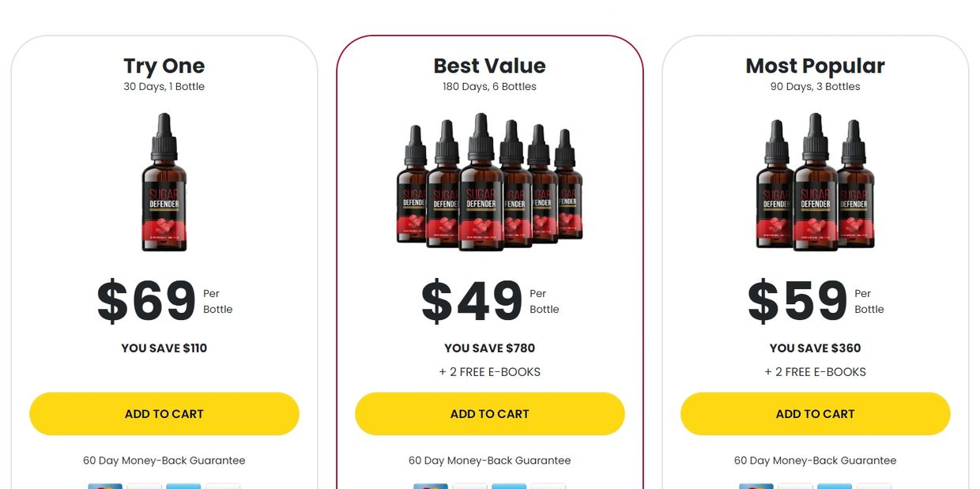Image resolution: width=980 pixels, height=489 pixels.
Task: Click the 180 Days, 6 Bottles subtitle
Action: tap(490, 87)
